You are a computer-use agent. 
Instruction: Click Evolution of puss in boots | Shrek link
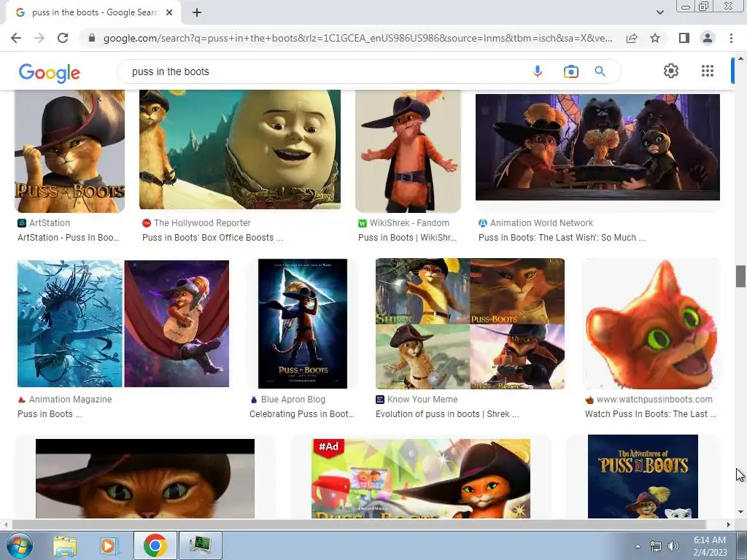(x=447, y=414)
